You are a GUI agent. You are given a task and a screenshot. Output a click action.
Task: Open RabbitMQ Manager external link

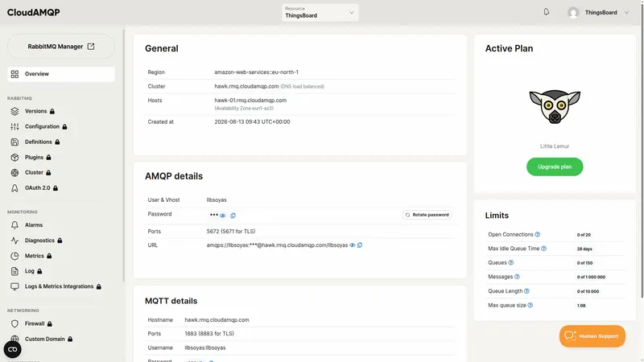pos(61,47)
